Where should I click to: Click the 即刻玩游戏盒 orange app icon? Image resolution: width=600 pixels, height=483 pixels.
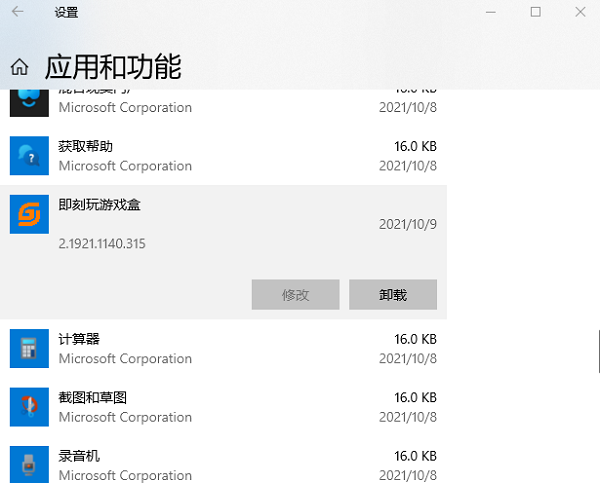(x=29, y=214)
